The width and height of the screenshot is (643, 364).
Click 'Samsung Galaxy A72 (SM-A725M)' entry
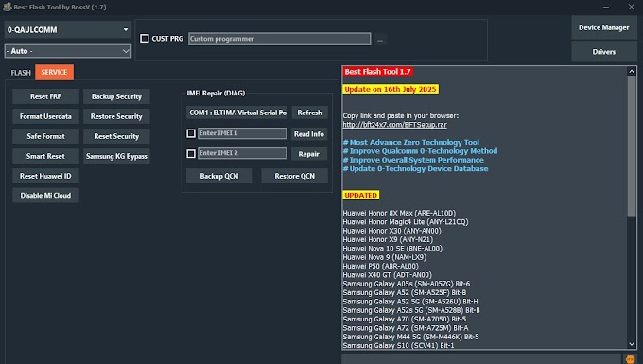[x=406, y=328]
